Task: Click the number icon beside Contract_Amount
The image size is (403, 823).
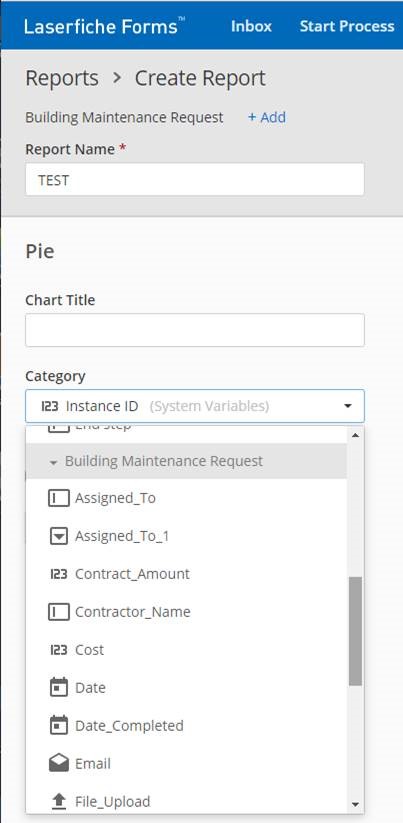Action: [58, 574]
